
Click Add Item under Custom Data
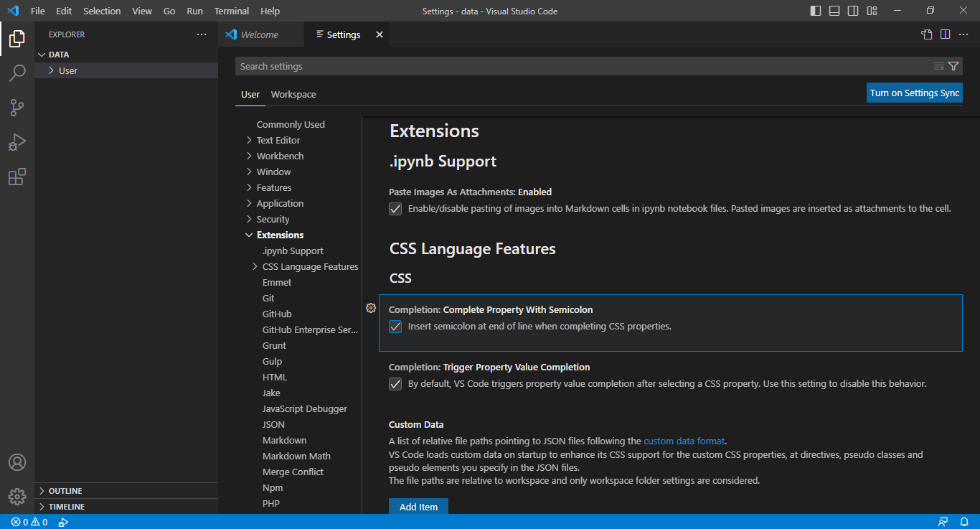[418, 506]
